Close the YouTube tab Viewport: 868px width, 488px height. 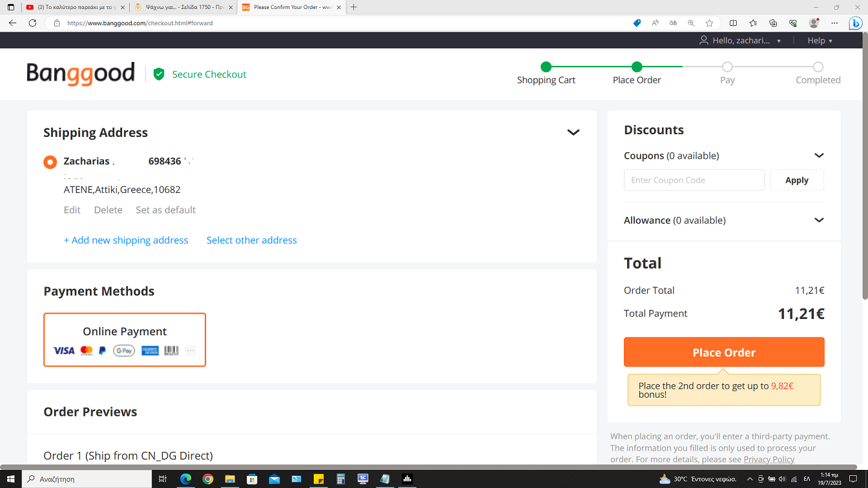click(x=122, y=7)
